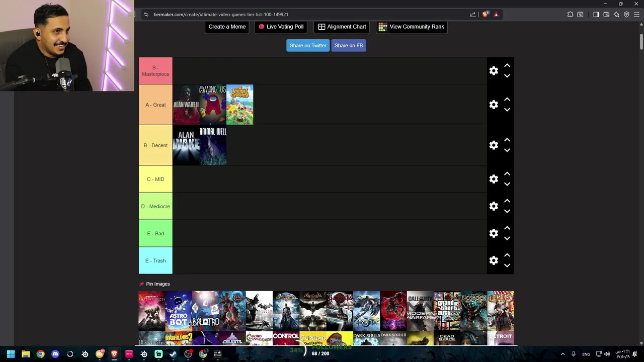Open Brave Shields lion icon

tap(485, 15)
